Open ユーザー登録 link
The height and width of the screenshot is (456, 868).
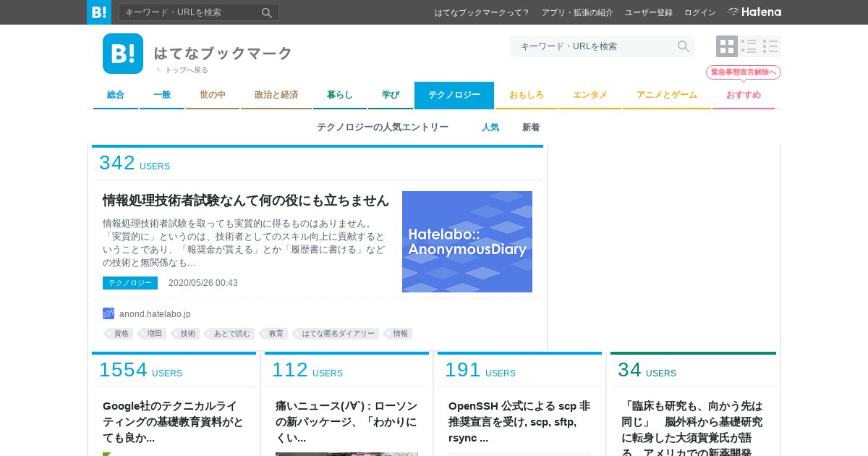[649, 12]
